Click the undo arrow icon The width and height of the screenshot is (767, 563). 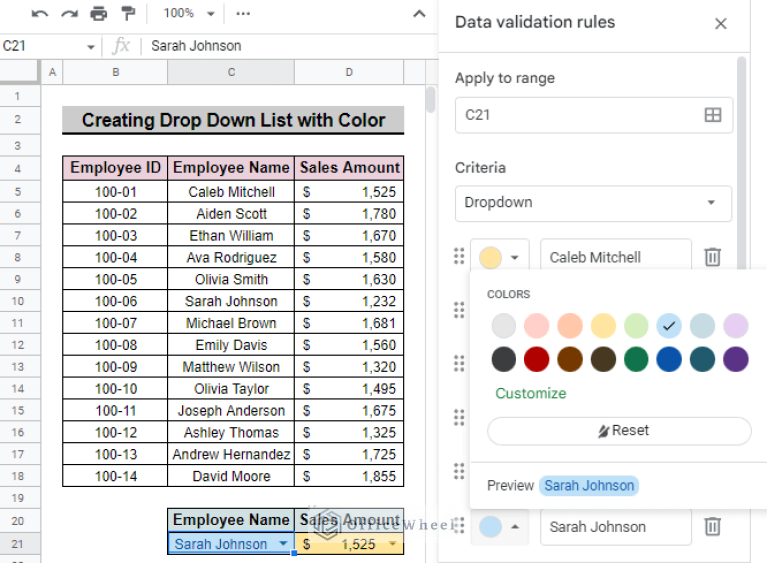tap(40, 13)
